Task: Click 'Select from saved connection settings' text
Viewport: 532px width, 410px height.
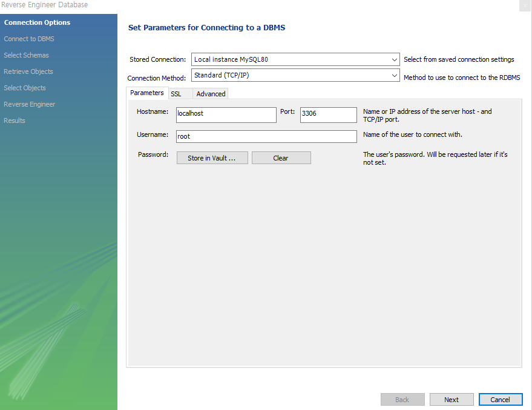Action: [459, 59]
